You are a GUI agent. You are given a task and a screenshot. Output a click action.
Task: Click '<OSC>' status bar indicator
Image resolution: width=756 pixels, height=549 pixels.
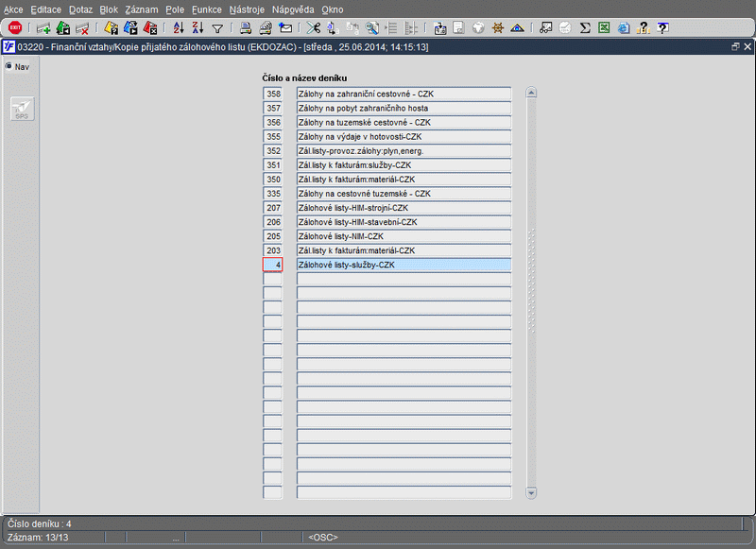(x=323, y=537)
